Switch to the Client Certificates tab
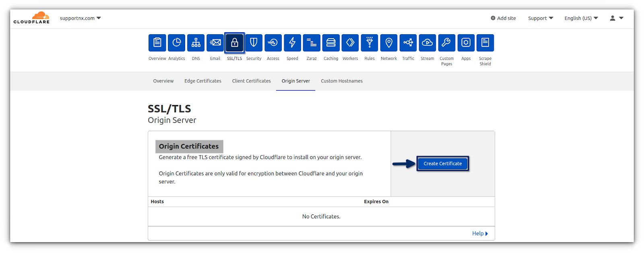Screen dimensions: 644x253 pos(252,81)
